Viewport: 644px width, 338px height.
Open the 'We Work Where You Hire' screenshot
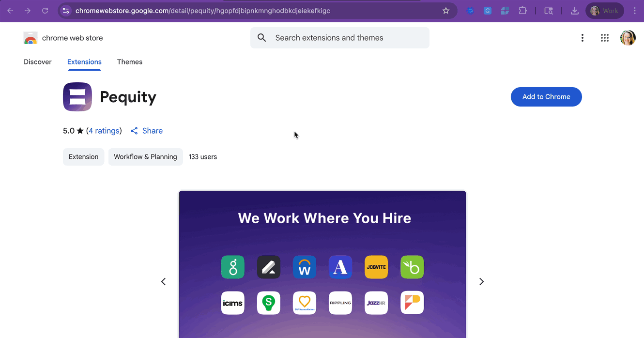pyautogui.click(x=322, y=264)
